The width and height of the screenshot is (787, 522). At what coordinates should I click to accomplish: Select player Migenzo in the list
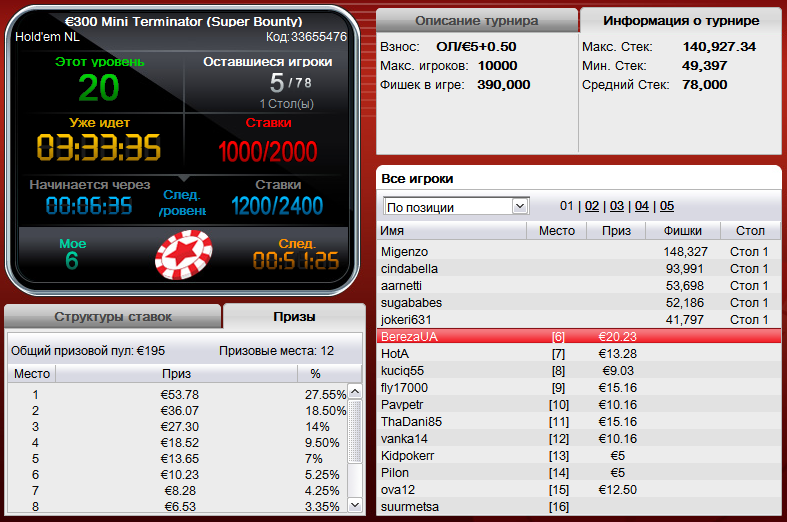(x=578, y=251)
